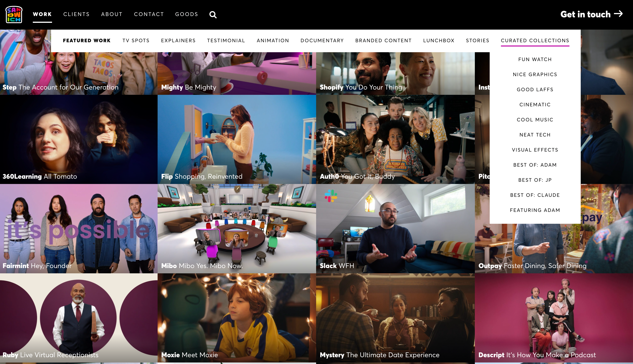Open the Goods navigation link
This screenshot has width=633, height=364.
click(x=186, y=14)
